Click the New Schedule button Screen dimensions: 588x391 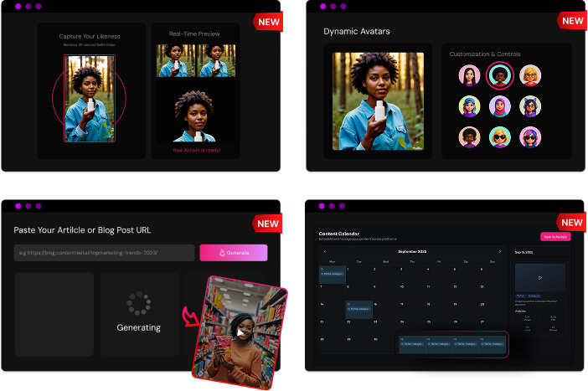click(554, 237)
